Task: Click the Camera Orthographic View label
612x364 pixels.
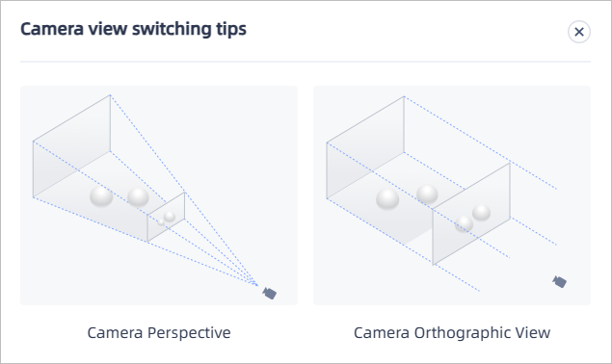Action: 452,333
